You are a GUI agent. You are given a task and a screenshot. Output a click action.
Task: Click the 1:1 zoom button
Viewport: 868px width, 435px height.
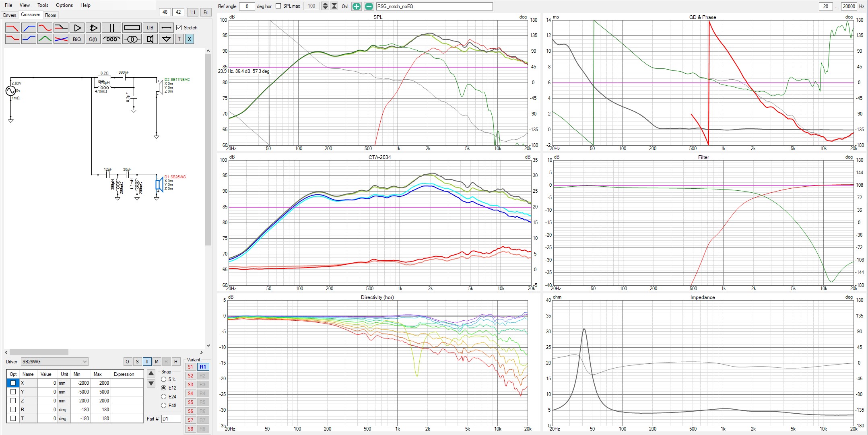[193, 12]
